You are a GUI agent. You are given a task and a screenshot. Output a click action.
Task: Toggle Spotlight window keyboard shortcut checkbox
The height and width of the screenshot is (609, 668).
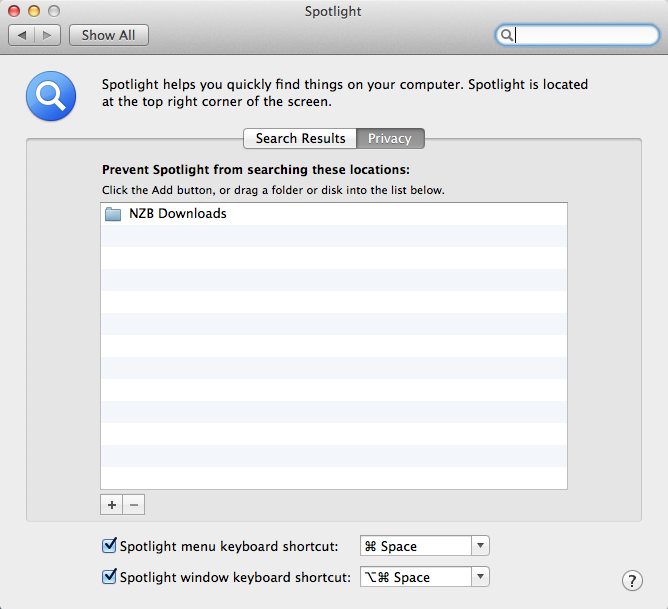pos(109,577)
